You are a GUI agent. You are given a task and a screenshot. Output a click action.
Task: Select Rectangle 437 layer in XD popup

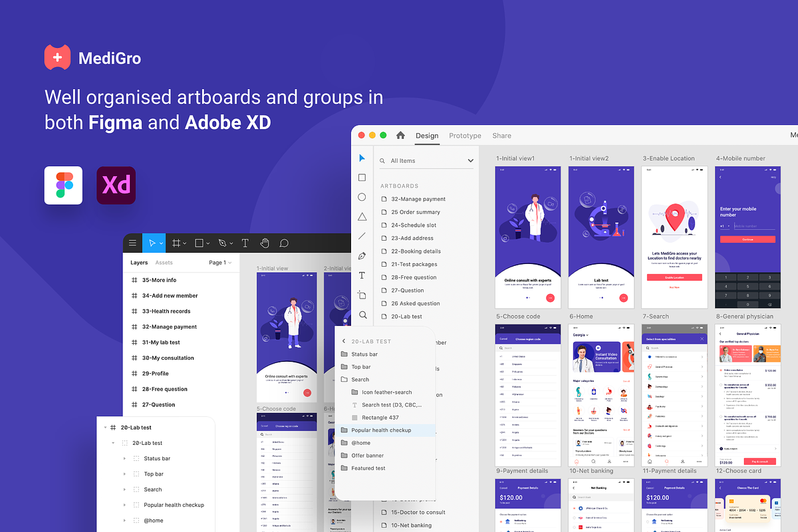pyautogui.click(x=380, y=418)
